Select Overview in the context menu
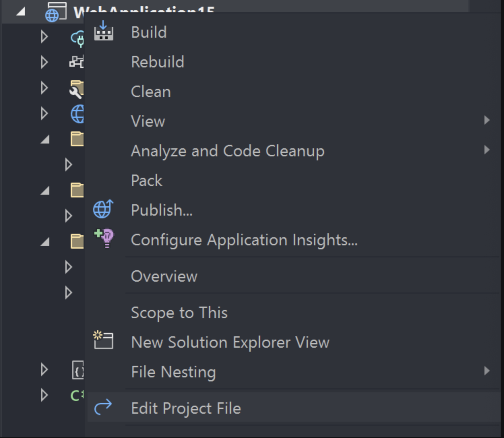 click(164, 276)
